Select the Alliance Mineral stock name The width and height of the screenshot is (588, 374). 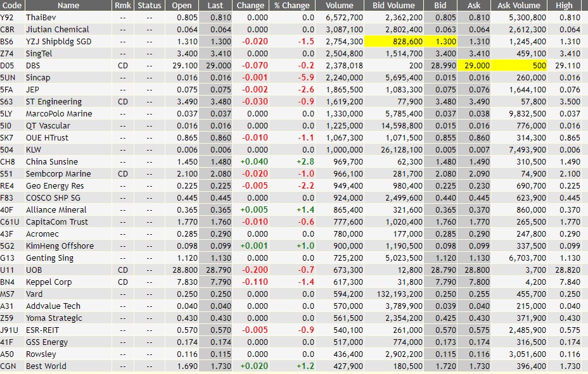click(x=56, y=209)
